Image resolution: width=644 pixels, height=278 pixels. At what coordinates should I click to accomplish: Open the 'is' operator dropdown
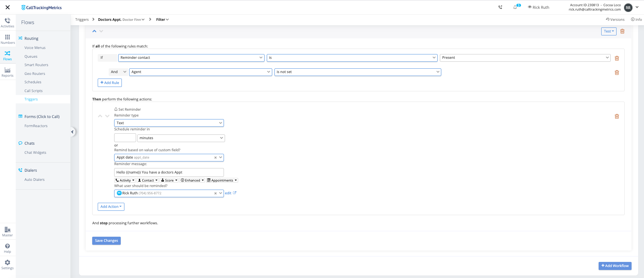tap(352, 58)
